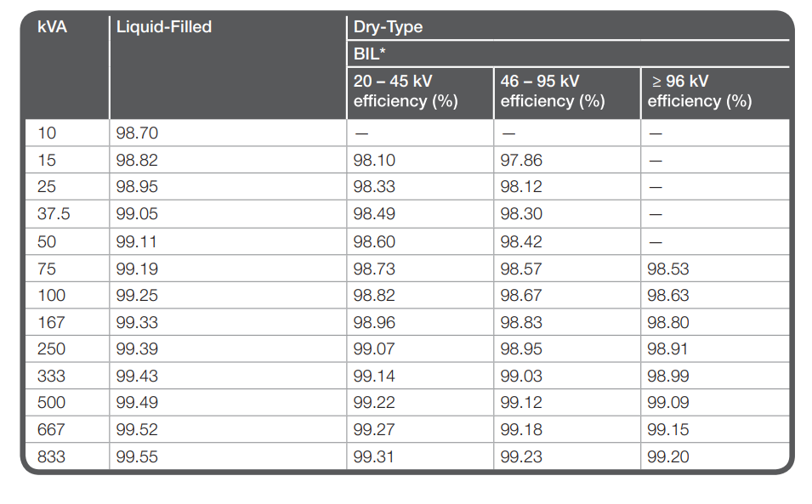Viewport: 812px width, 504px height.
Task: Select the BIL* header label
Action: tap(369, 54)
